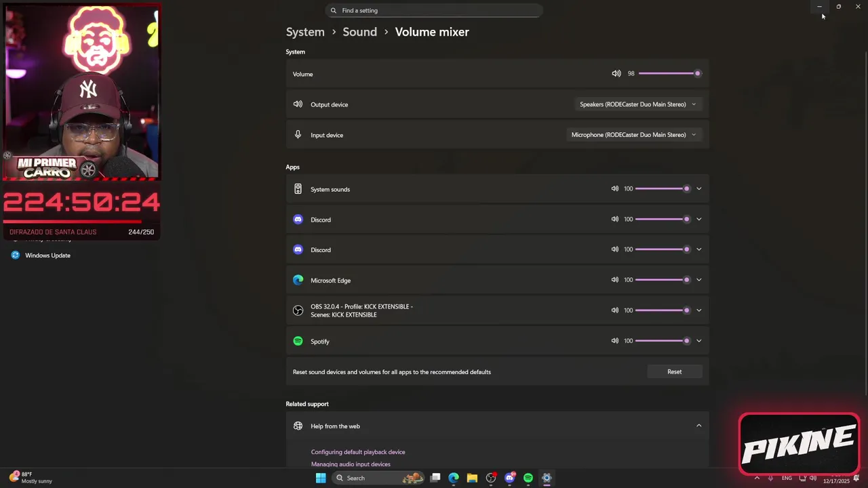Screen dimensions: 868x488
Task: Open the Input device microphone dropdown
Action: point(633,135)
